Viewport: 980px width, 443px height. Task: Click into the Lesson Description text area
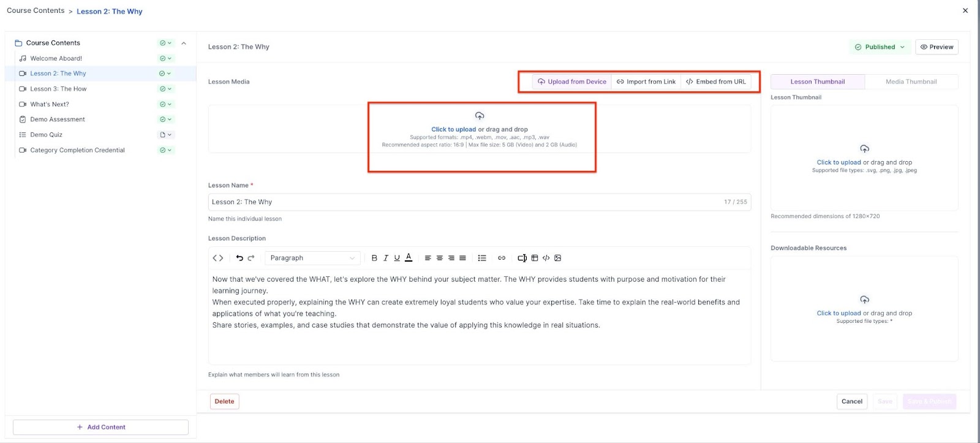[480, 316]
